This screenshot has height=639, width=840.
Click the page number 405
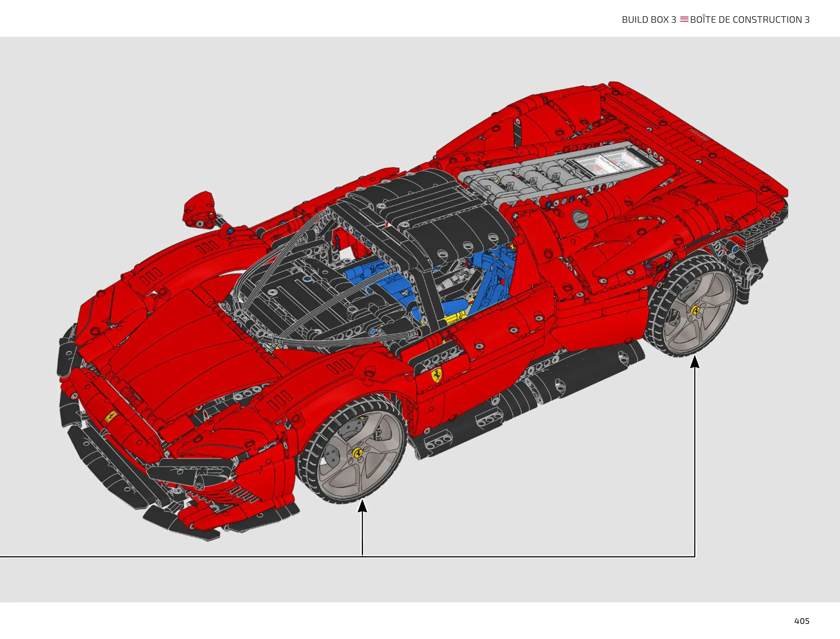point(802,621)
